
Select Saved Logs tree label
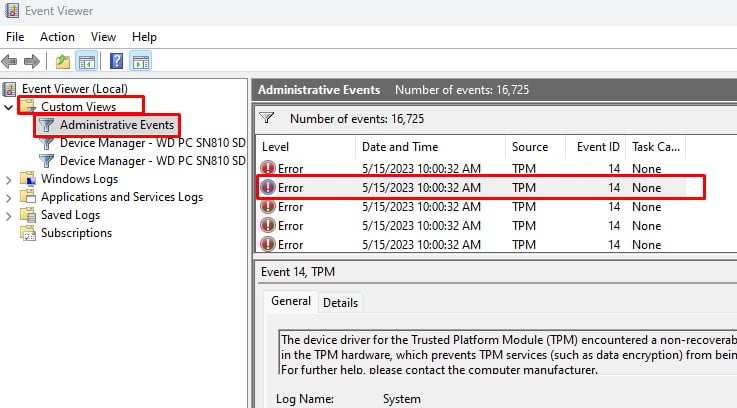click(70, 215)
